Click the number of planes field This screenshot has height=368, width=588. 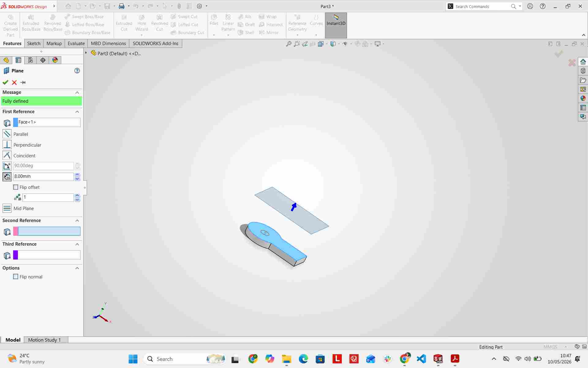(48, 197)
